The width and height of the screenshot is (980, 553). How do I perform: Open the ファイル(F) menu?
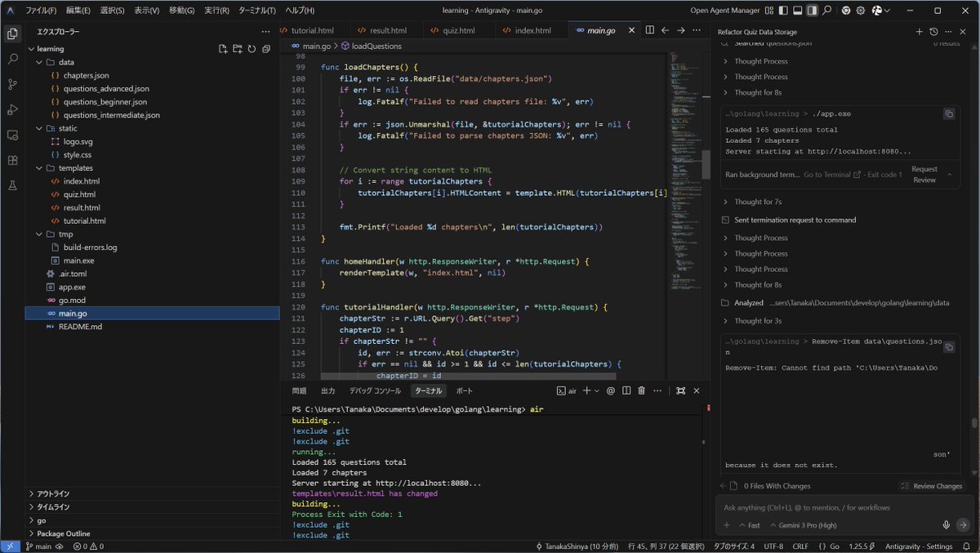(41, 11)
